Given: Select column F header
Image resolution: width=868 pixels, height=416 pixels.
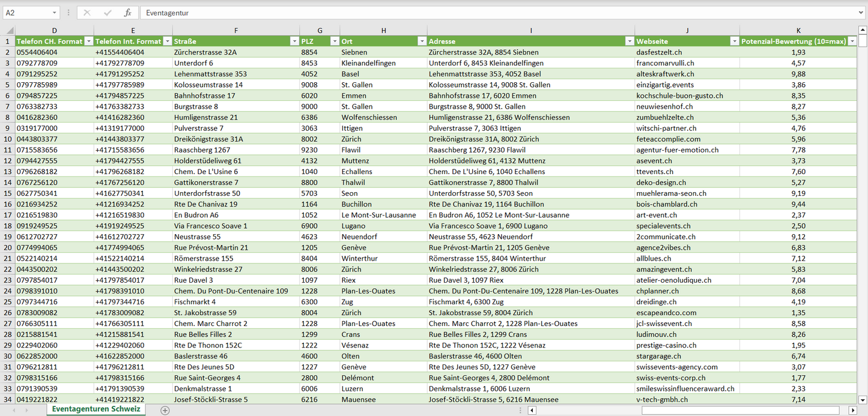Looking at the screenshot, I should click(235, 31).
